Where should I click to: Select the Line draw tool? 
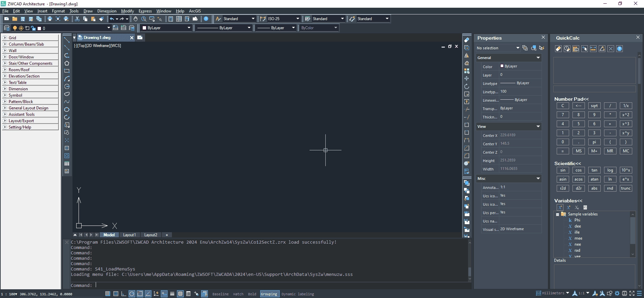coord(67,40)
